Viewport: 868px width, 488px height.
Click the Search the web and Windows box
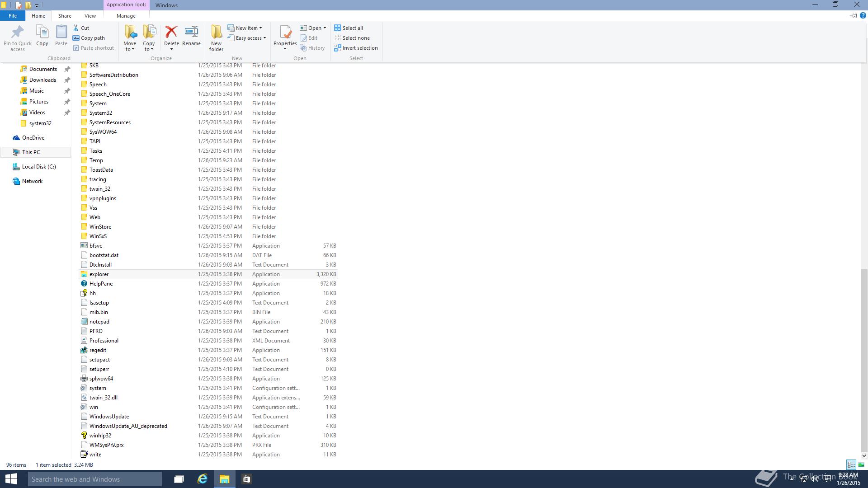[x=95, y=479]
